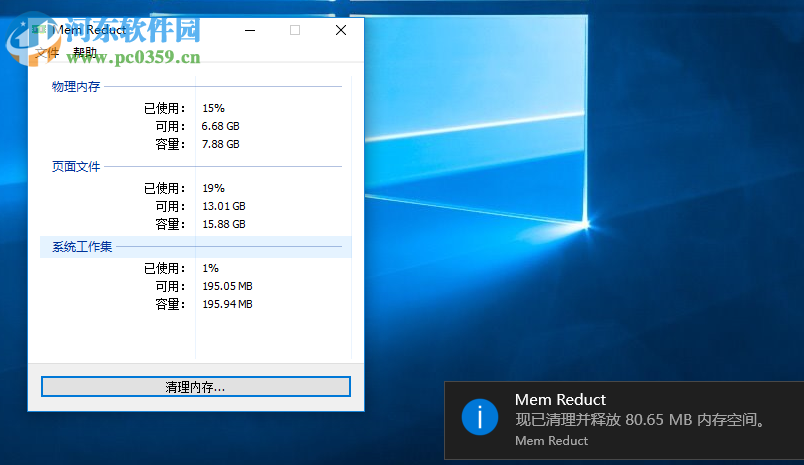
Task: Click the Mem Reduct notification title
Action: point(560,399)
